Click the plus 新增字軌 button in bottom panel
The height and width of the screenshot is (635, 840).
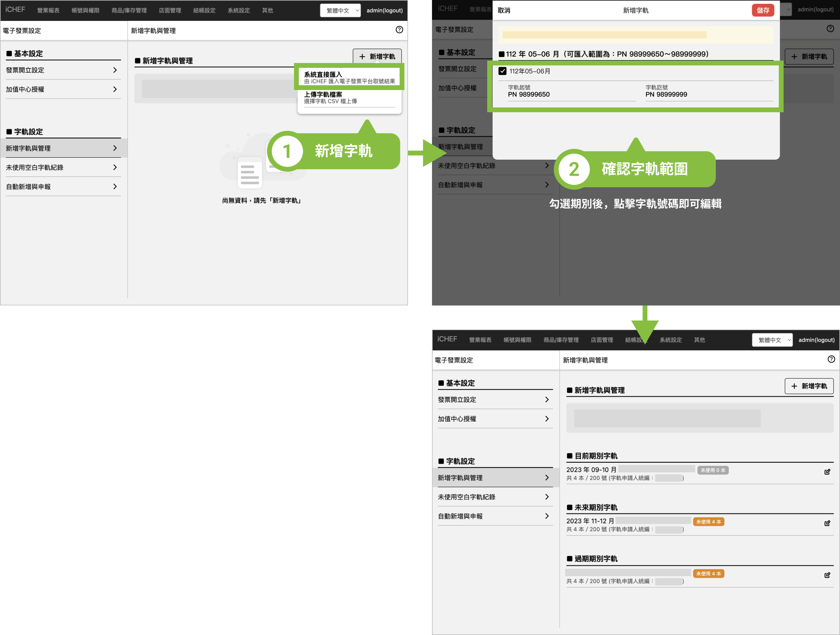click(x=809, y=386)
